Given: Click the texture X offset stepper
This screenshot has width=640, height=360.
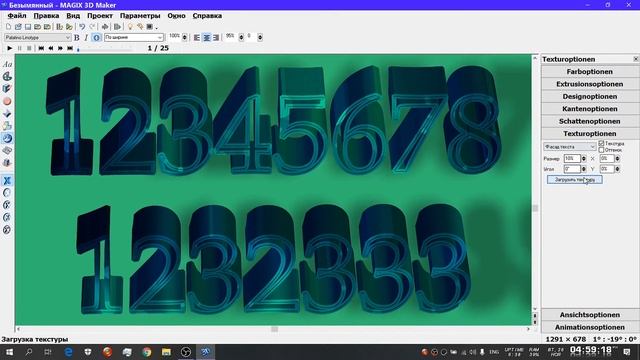Looking at the screenshot, I should point(617,158).
